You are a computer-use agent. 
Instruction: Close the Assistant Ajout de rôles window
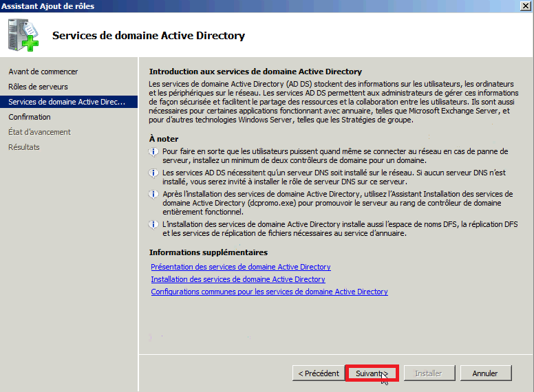[x=526, y=6]
